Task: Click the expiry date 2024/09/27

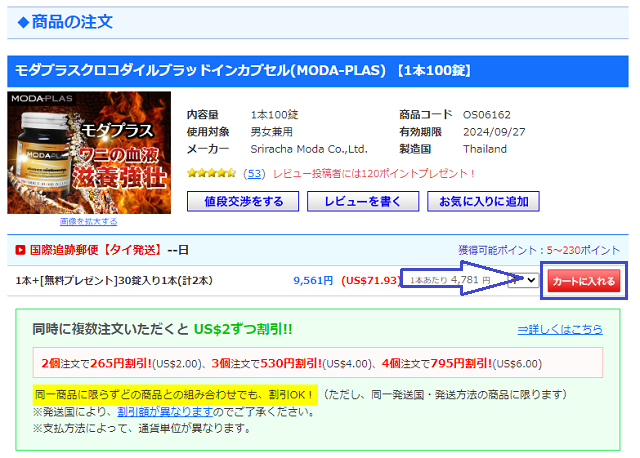Action: point(494,132)
